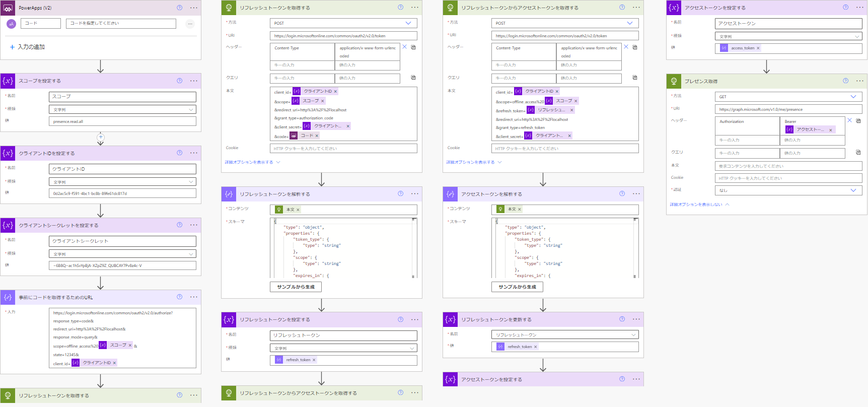Remove refresh_token token in リフレッシュトークンを設定する value
Viewport: 868px width, 407px height.
click(314, 360)
